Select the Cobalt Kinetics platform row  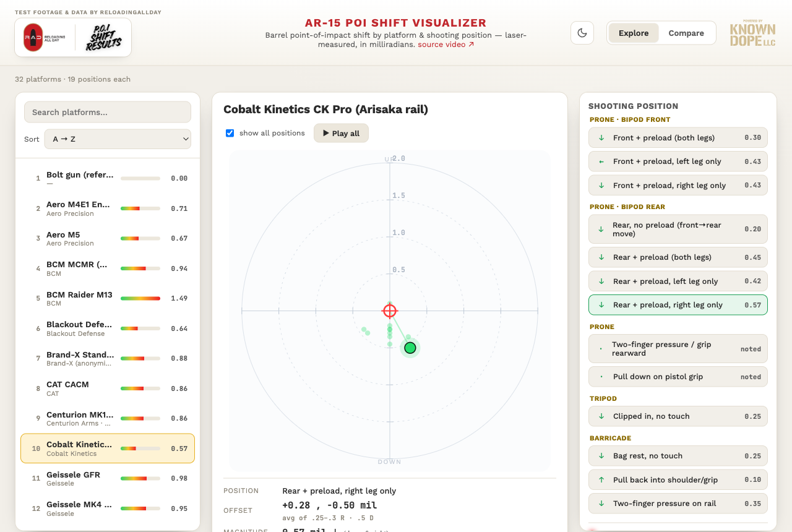(x=108, y=448)
